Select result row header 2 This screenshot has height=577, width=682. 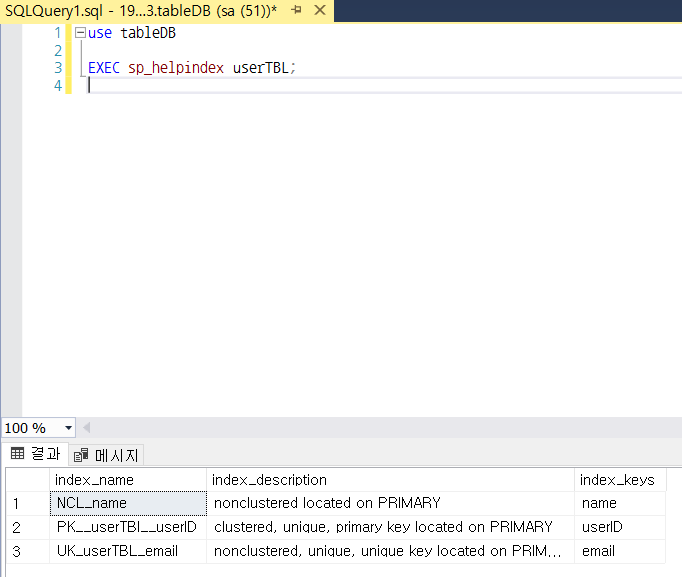tap(28, 527)
